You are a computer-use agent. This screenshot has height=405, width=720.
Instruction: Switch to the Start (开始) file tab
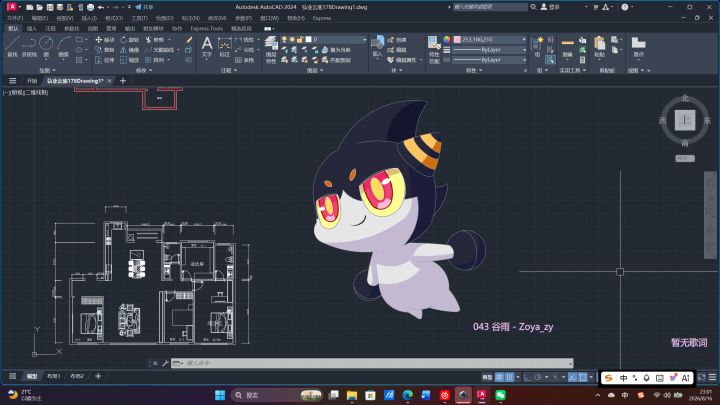(32, 81)
